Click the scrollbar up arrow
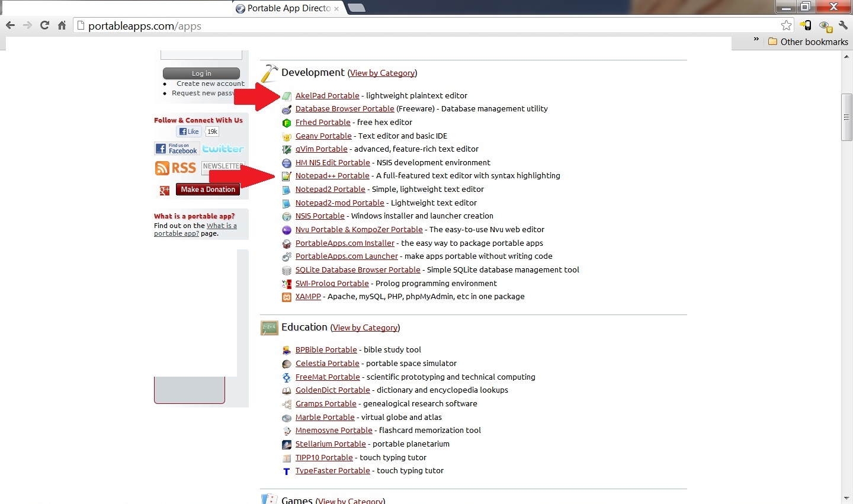Screen dimensions: 853x504 click(847, 56)
